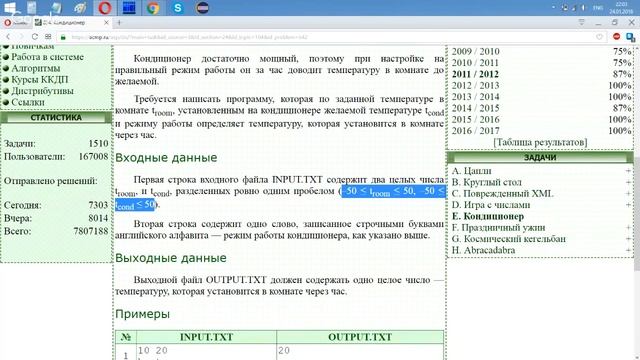Open the blue grid app in taskbar
The height and width of the screenshot is (360, 640).
coord(129,8)
